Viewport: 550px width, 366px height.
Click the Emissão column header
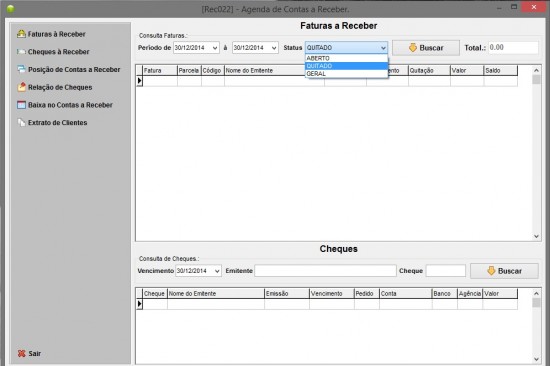coord(287,294)
